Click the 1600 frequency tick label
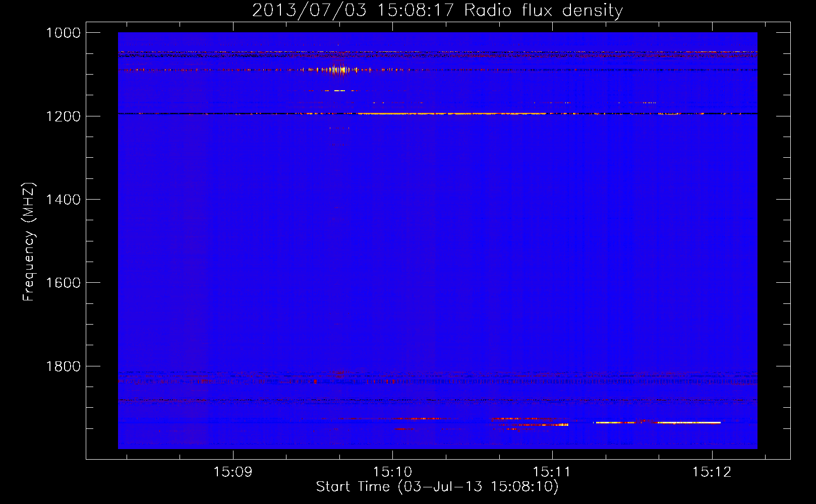Image resolution: width=816 pixels, height=504 pixels. (63, 283)
